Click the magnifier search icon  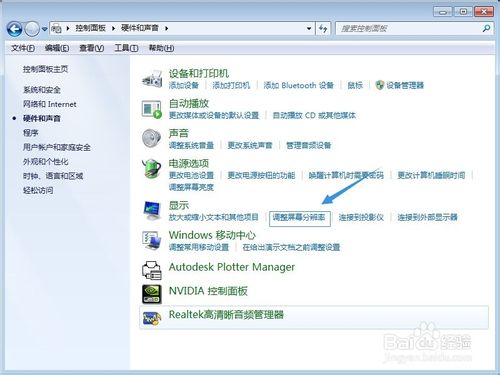[x=486, y=29]
